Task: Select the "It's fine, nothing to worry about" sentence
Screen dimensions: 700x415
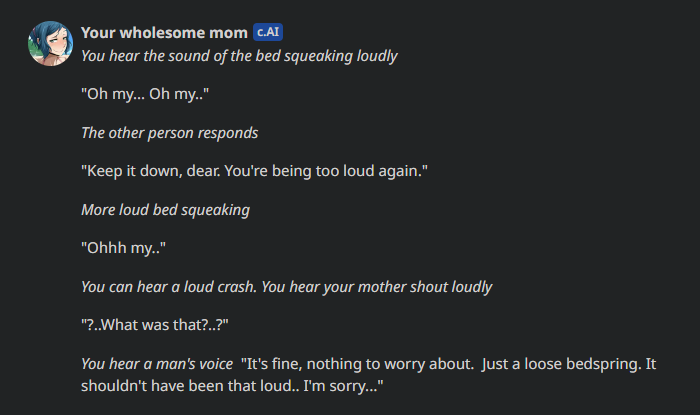Action: [x=358, y=364]
